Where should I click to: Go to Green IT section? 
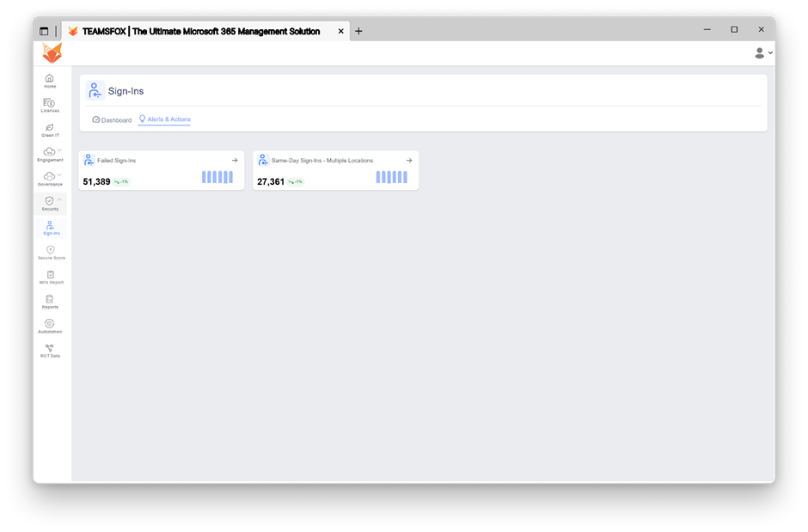pos(50,130)
